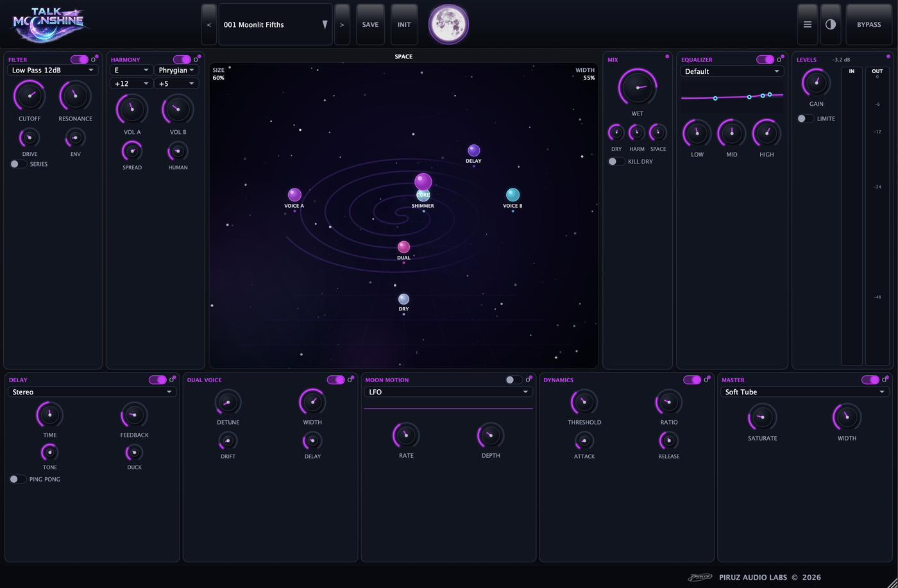Open the +5 interval dropdown
The width and height of the screenshot is (898, 588).
click(176, 83)
